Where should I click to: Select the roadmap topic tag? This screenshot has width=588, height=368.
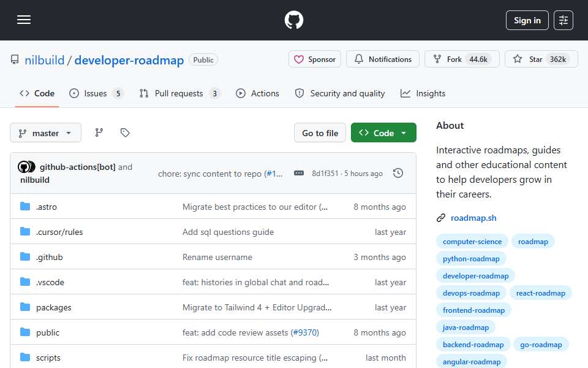coord(533,242)
